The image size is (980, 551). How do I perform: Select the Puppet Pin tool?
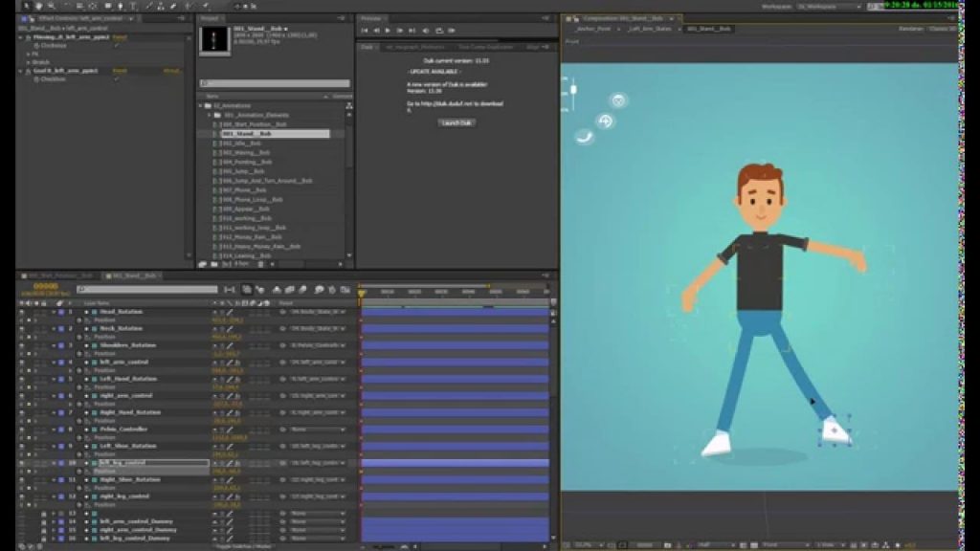coord(206,6)
